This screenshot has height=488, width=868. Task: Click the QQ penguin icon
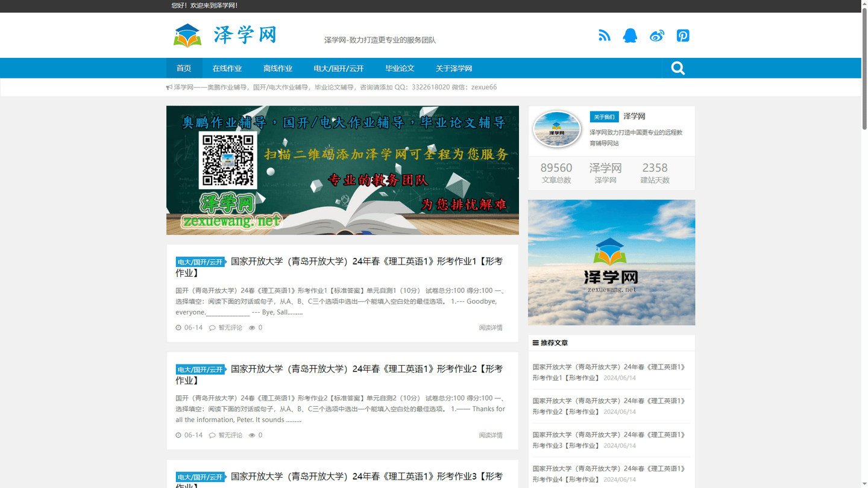click(630, 36)
